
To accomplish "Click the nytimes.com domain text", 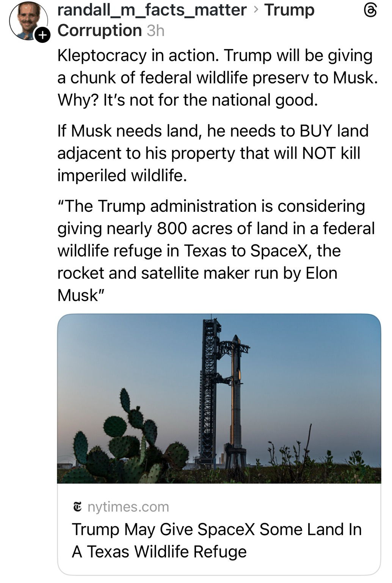I will [x=128, y=507].
